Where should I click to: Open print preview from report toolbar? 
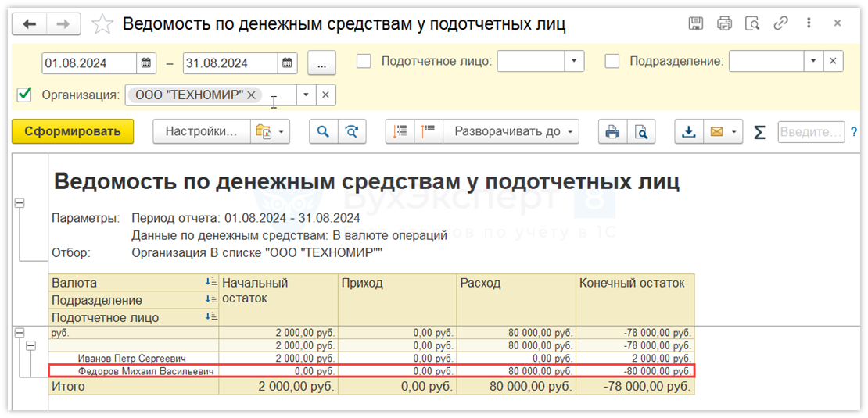[x=640, y=132]
